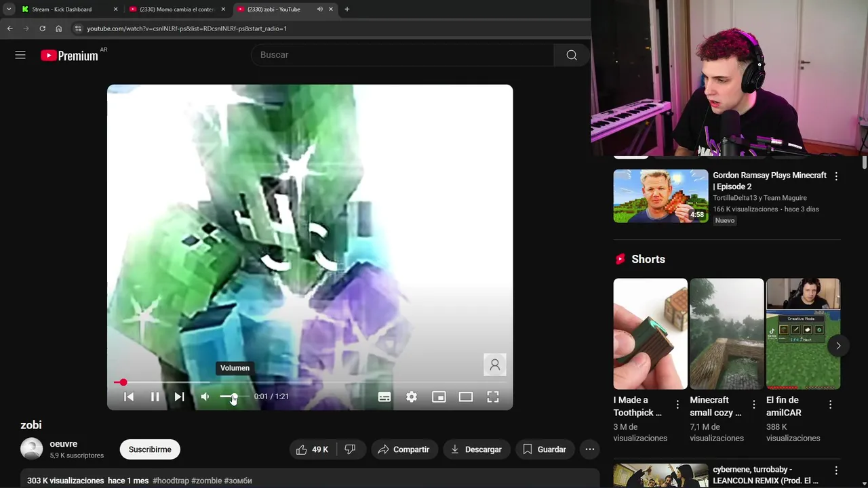
Task: Go back in browser history
Action: [x=9, y=28]
